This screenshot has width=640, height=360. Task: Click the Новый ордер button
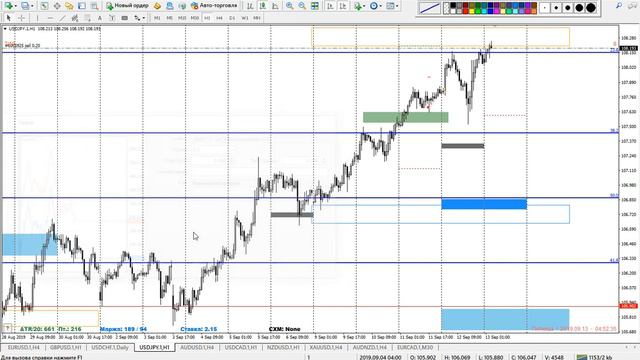click(x=127, y=6)
